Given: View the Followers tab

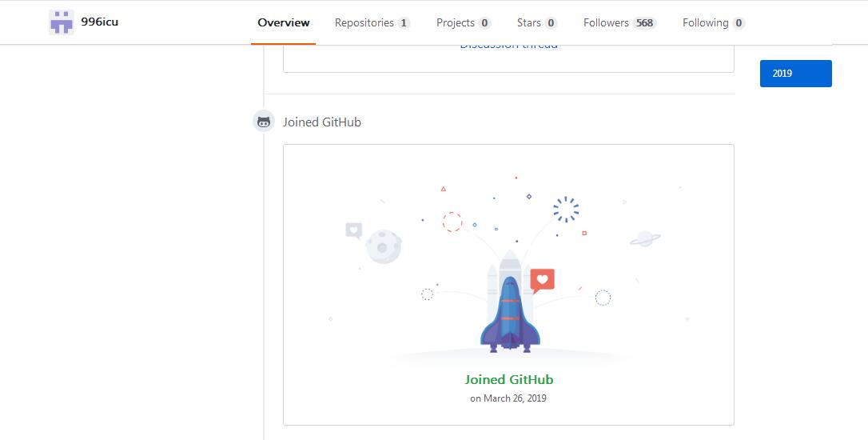Looking at the screenshot, I should pyautogui.click(x=619, y=22).
